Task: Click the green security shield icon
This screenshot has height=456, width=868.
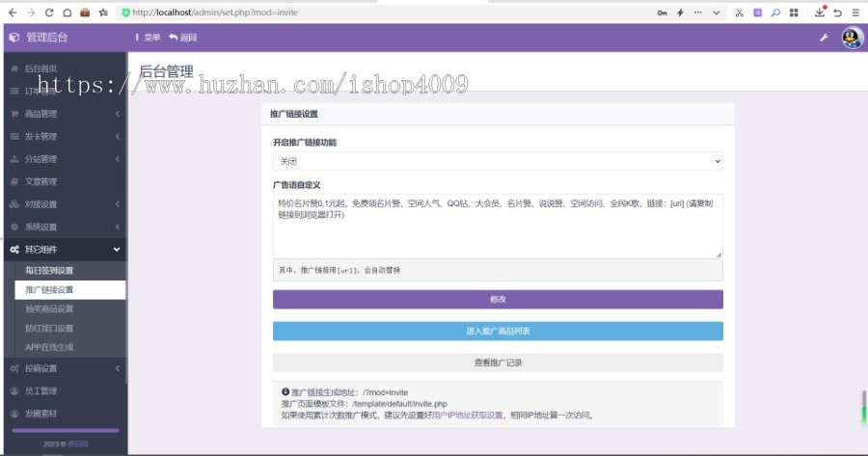Action: [x=125, y=13]
